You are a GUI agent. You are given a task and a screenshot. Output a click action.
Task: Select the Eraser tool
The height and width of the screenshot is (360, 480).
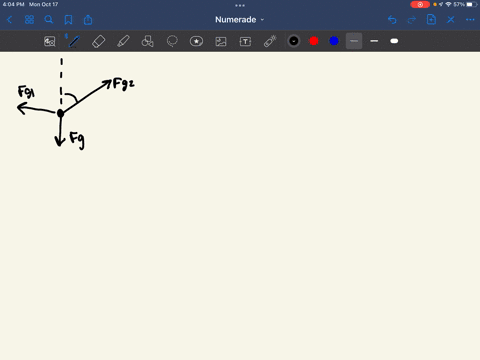coord(98,41)
